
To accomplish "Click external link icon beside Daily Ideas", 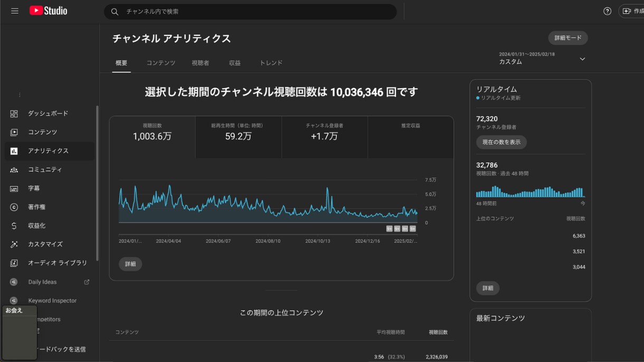I will coord(87,282).
